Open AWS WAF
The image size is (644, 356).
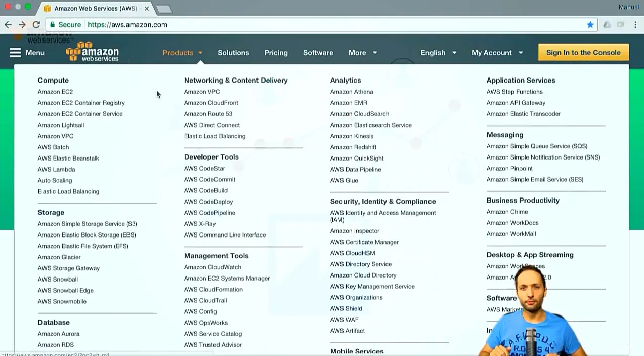pos(344,320)
